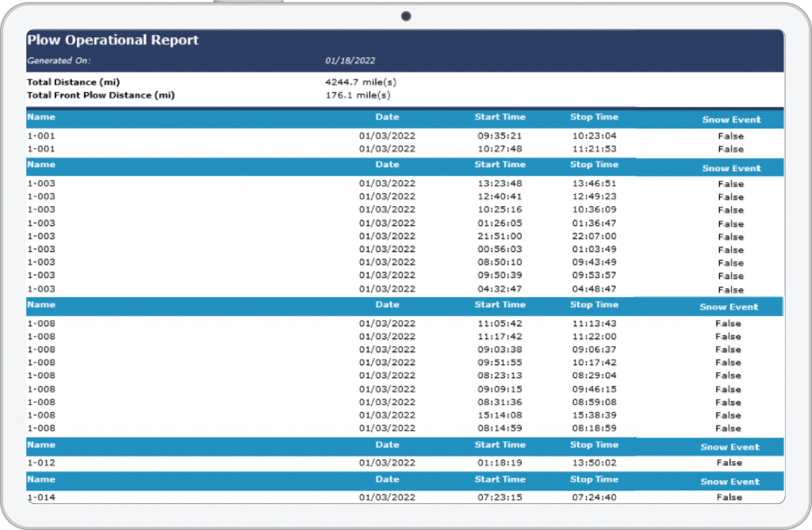Select the 11:21:53 stop time cell
The width and height of the screenshot is (812, 530).
click(x=594, y=148)
